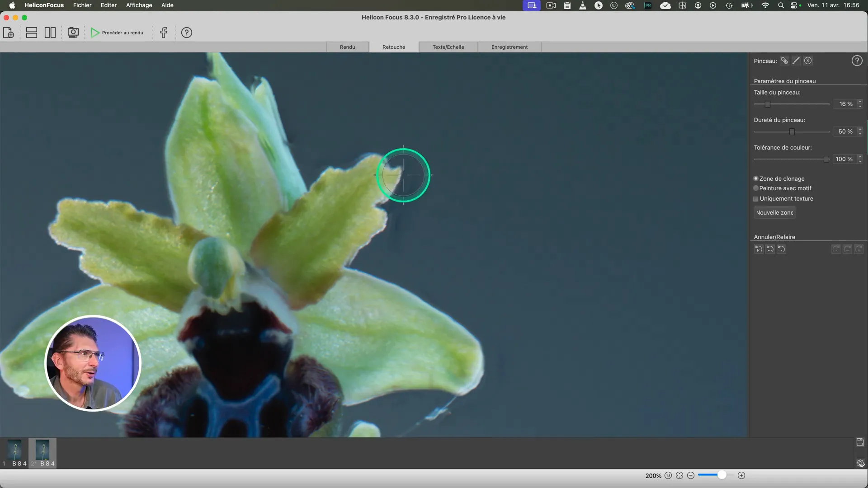Click the battery status icon in menu bar
Image resolution: width=868 pixels, height=488 pixels.
[x=746, y=5]
